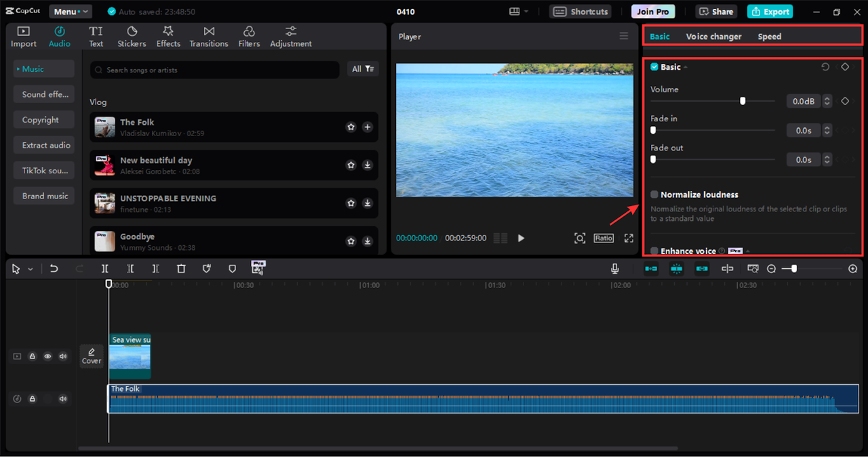Viewport: 868px width, 458px height.
Task: Uncheck the Basic section checkbox
Action: pyautogui.click(x=654, y=67)
